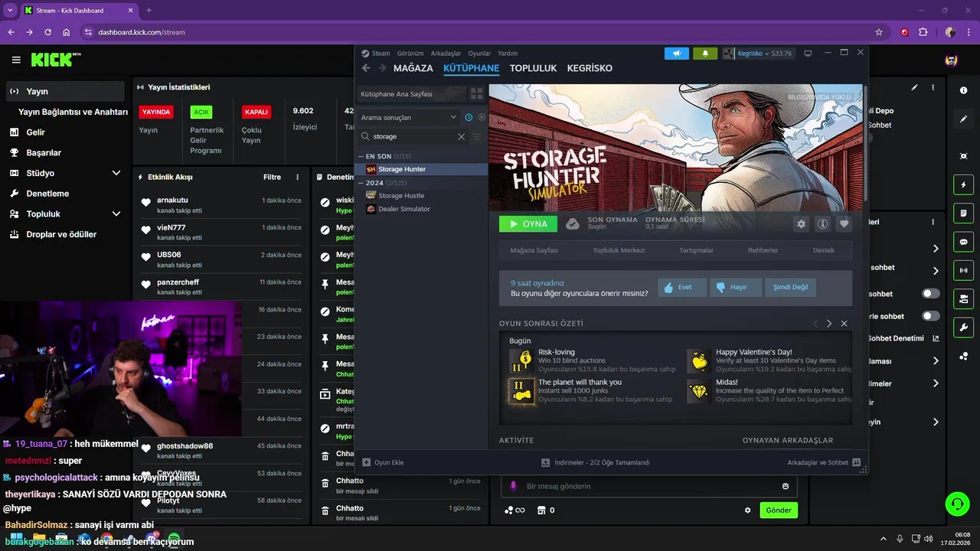The height and width of the screenshot is (551, 980).
Task: Go back in Steam navigation
Action: 366,68
